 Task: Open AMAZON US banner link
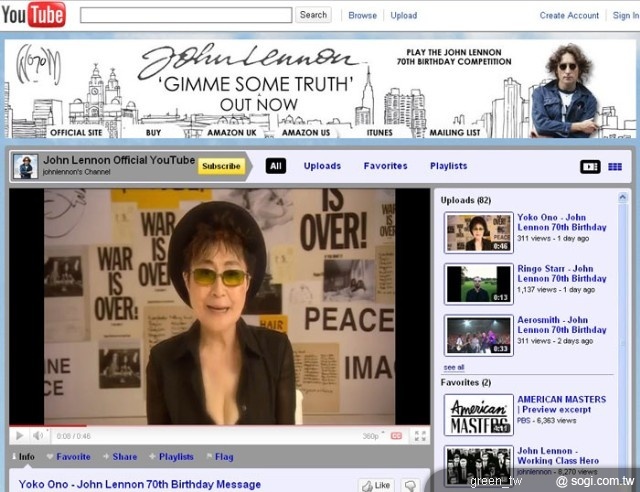306,132
